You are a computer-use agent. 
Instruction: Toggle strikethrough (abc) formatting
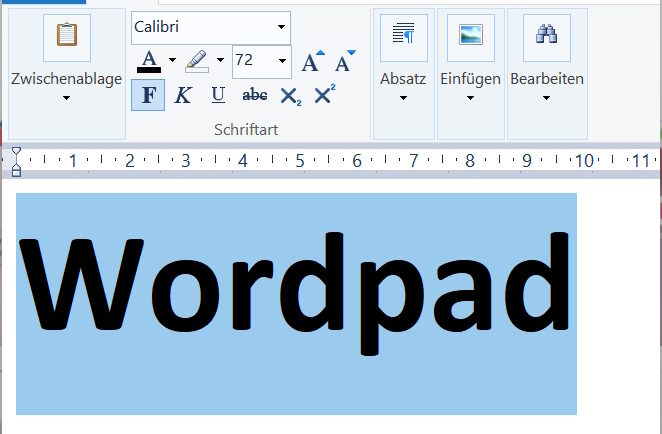[255, 96]
